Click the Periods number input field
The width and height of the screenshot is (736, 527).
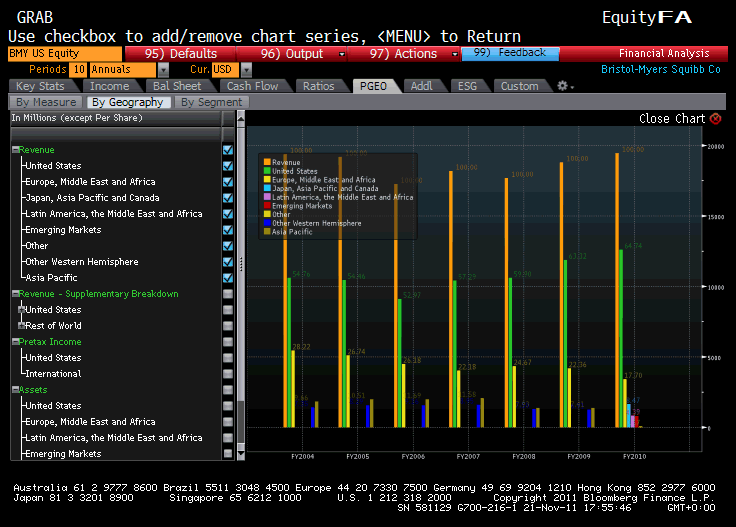[x=78, y=70]
